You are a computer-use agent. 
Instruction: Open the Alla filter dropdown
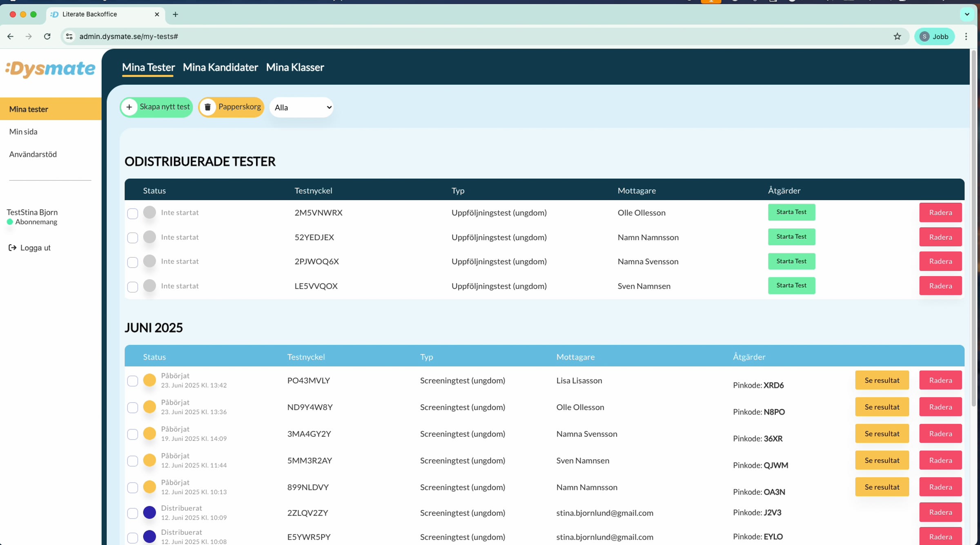click(x=301, y=107)
